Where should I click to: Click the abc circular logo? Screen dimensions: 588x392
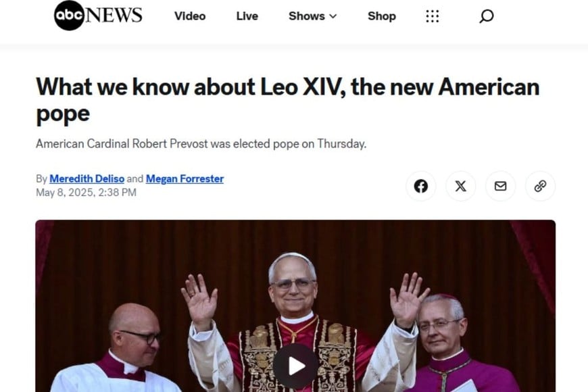pyautogui.click(x=69, y=16)
